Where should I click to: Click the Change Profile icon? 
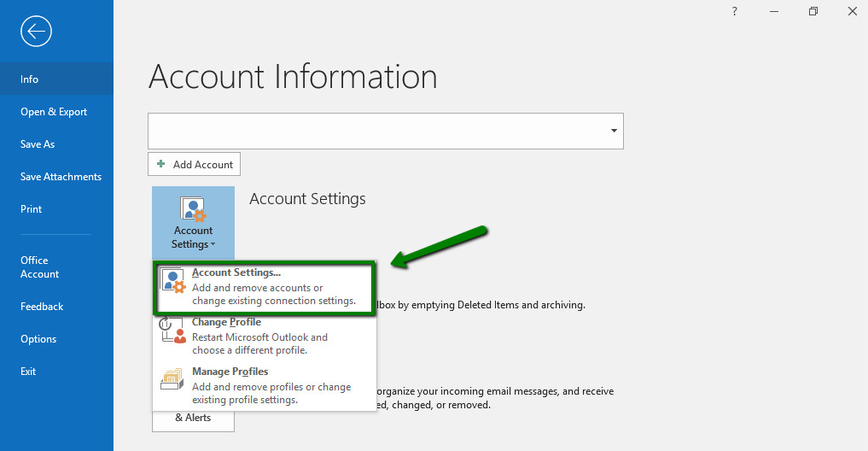tap(173, 331)
